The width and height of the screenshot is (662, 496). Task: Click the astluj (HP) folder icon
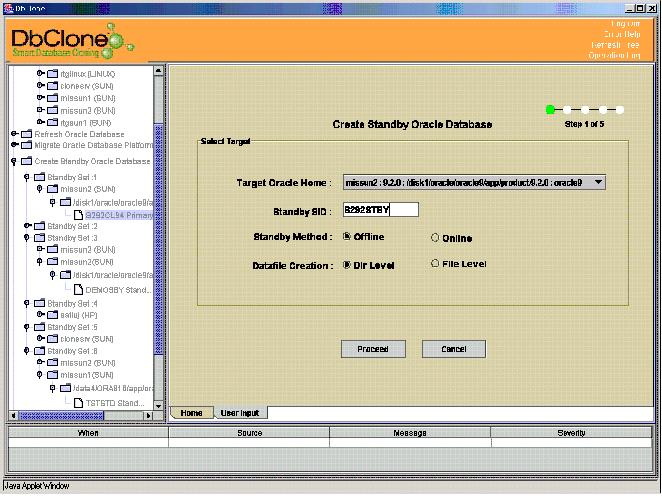[x=53, y=315]
